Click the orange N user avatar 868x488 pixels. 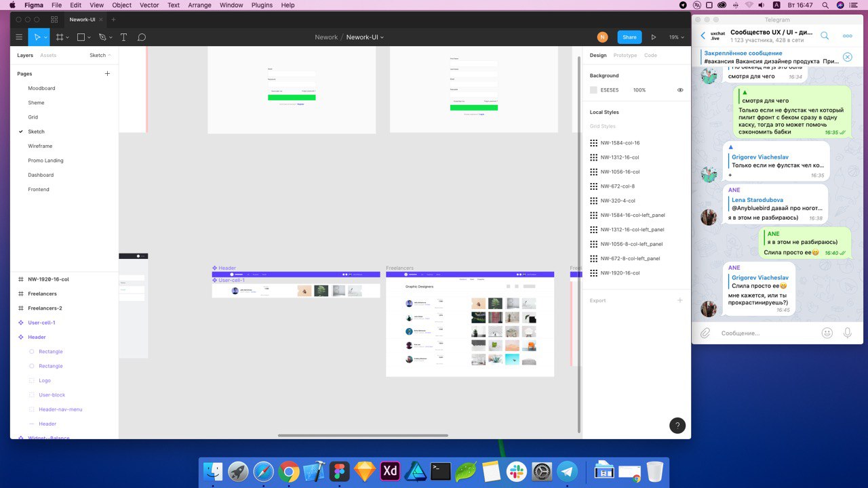602,37
